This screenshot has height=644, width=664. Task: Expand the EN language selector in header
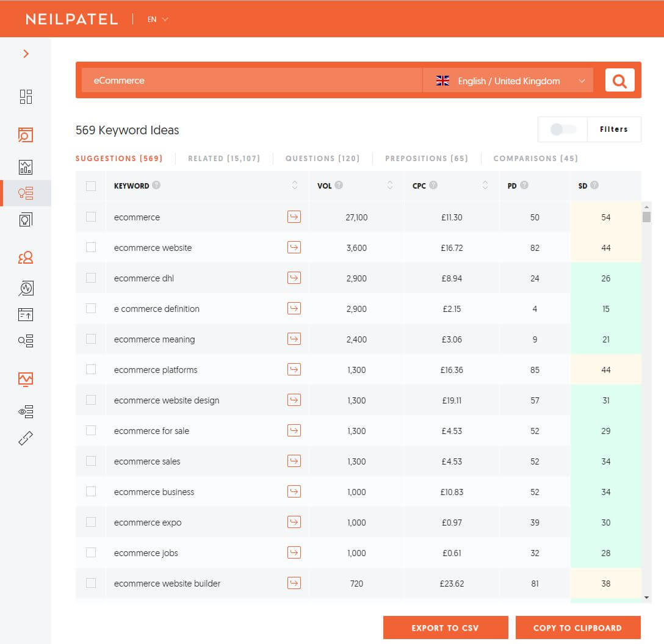[154, 19]
